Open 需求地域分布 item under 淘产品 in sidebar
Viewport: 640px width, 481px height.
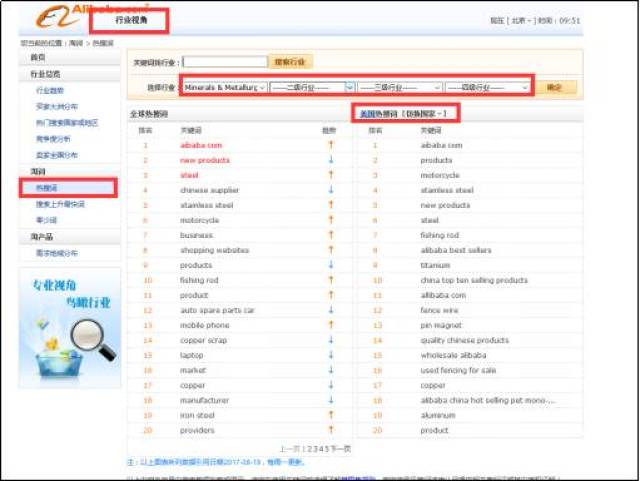[x=57, y=253]
